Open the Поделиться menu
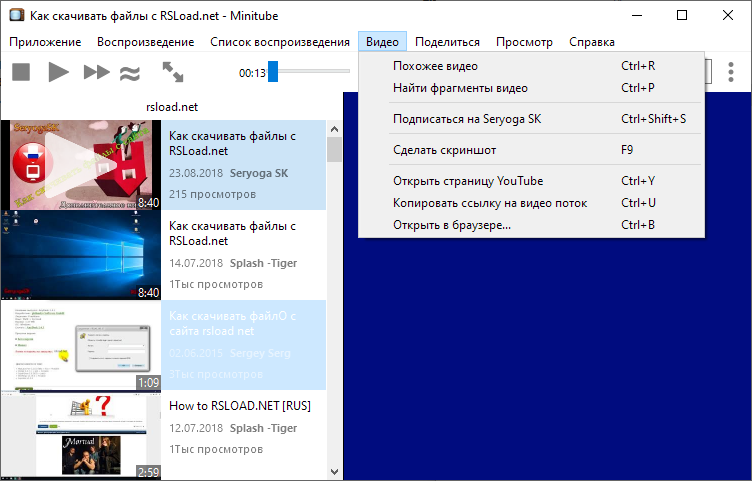This screenshot has width=752, height=481. coord(447,42)
